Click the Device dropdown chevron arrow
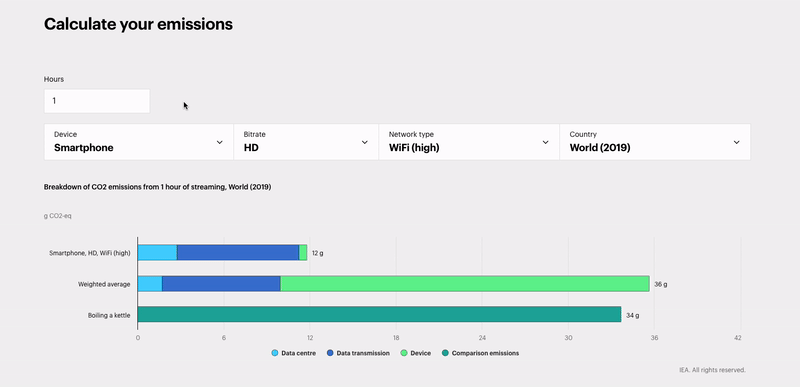The image size is (800, 387). coord(219,142)
